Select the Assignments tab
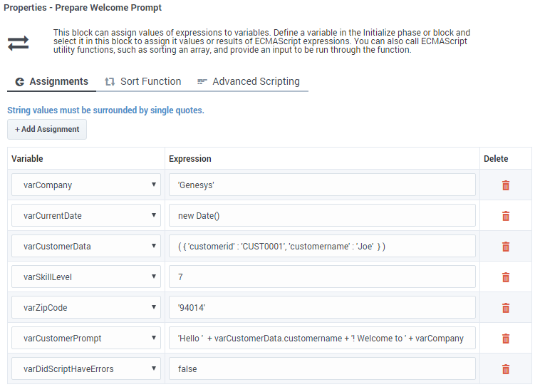The height and width of the screenshot is (392, 540). tap(51, 81)
